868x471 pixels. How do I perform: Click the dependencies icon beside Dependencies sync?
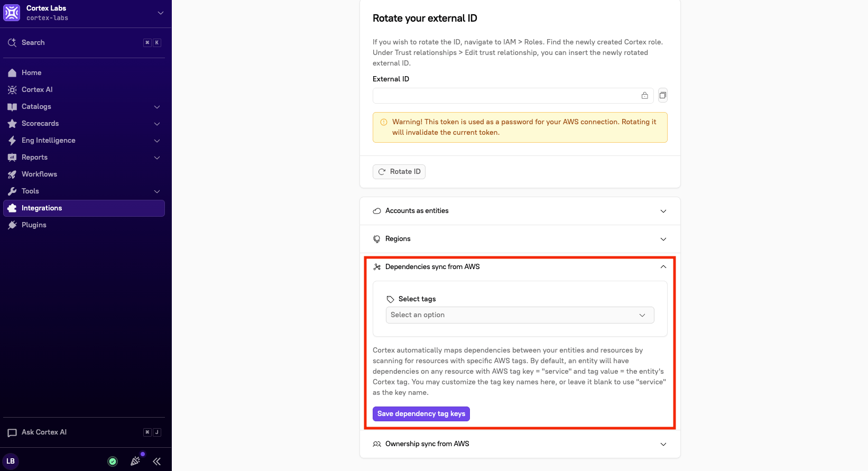tap(377, 267)
